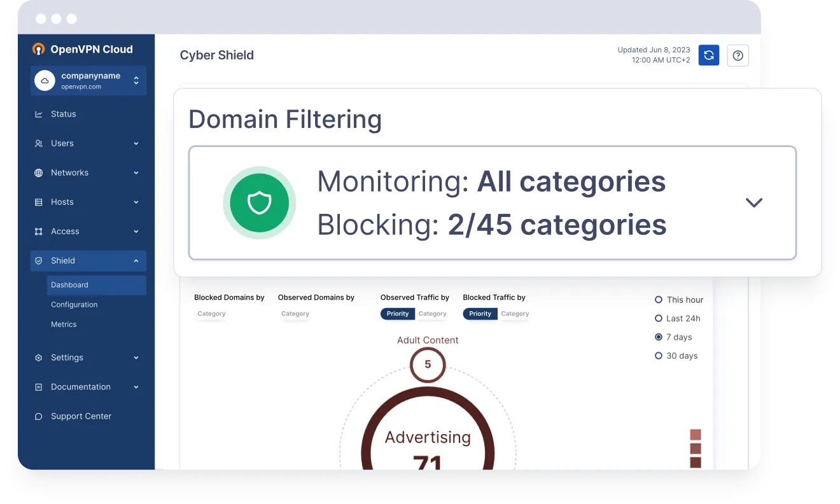
Task: Toggle Category under Observed Traffic by
Action: click(x=433, y=314)
